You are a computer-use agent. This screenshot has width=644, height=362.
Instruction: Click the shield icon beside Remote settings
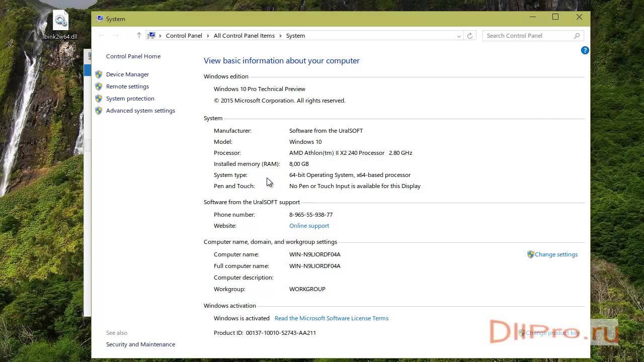(99, 86)
